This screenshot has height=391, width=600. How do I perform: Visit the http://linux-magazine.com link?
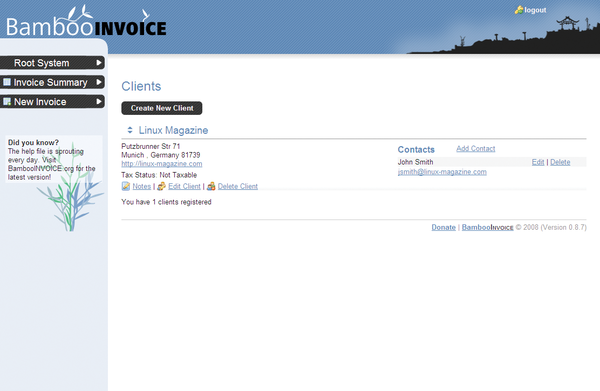[x=162, y=164]
